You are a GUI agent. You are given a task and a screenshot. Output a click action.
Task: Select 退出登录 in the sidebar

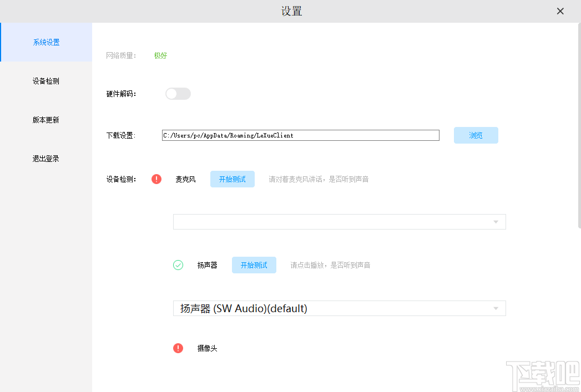tap(46, 158)
